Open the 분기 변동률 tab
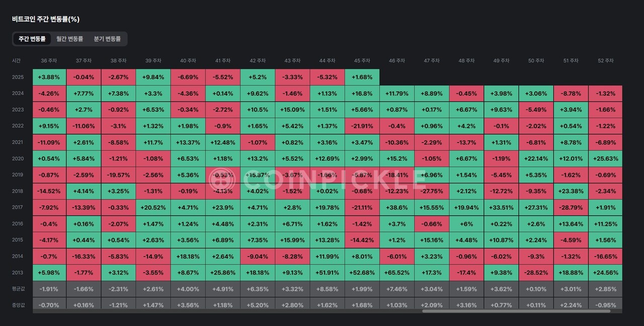This screenshot has width=644, height=326. click(x=107, y=39)
